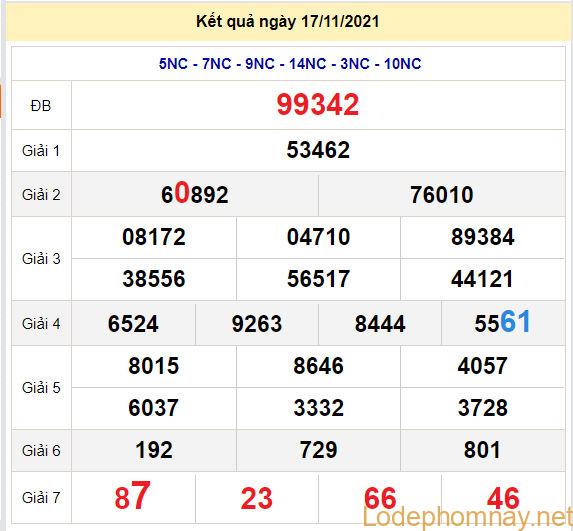Click the Giải 7 number 87
Screen dimensions: 573x531
coord(132,496)
